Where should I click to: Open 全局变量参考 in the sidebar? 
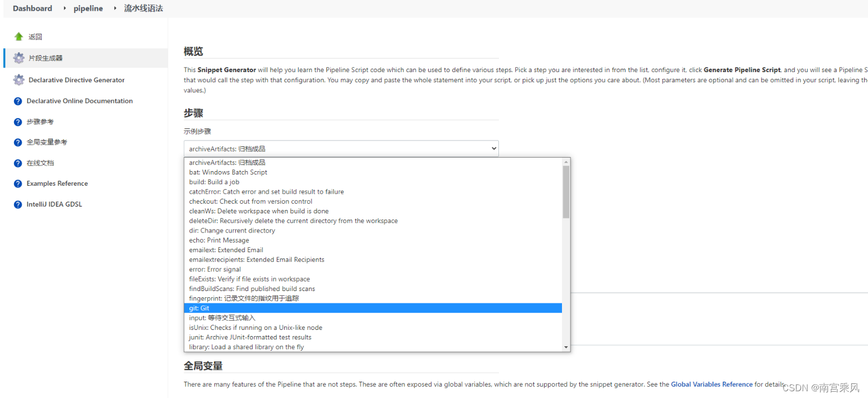point(47,142)
